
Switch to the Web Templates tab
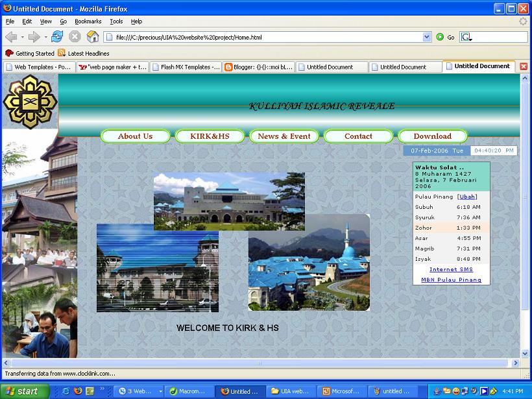click(x=39, y=67)
